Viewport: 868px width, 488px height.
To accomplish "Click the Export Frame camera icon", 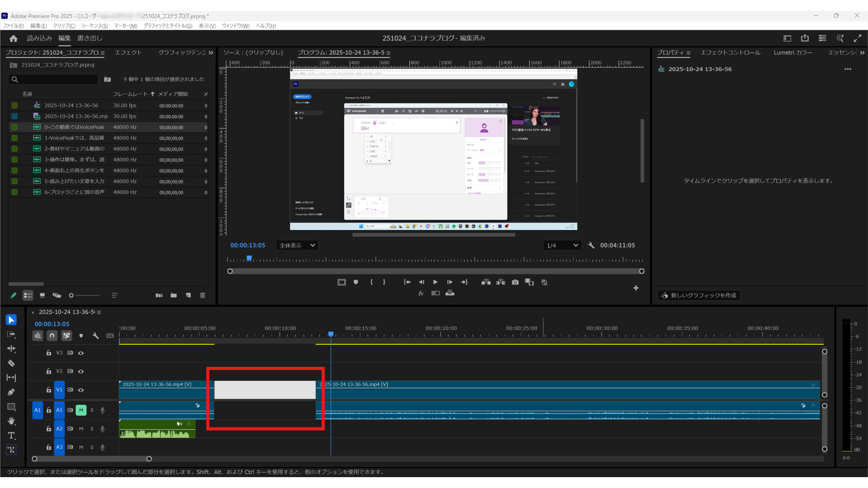I will [515, 282].
